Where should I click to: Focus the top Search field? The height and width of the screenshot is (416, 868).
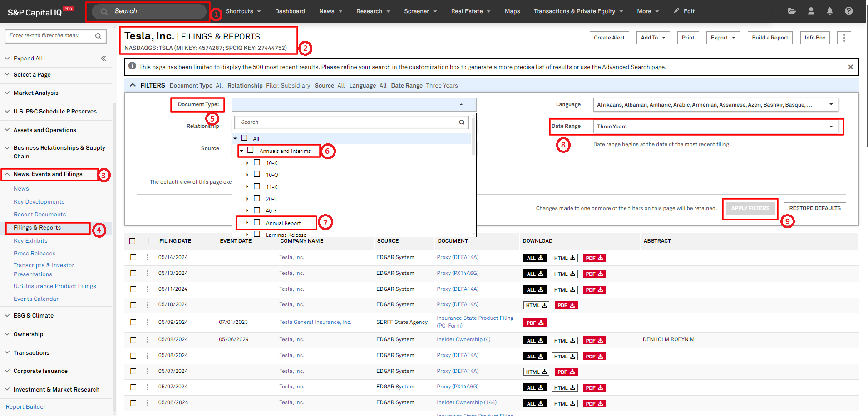coord(149,11)
